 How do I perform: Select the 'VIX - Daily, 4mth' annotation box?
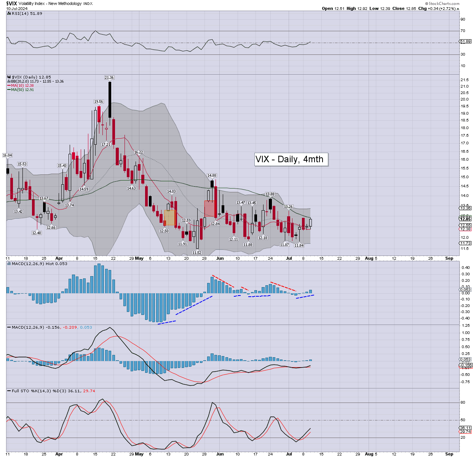tap(291, 159)
